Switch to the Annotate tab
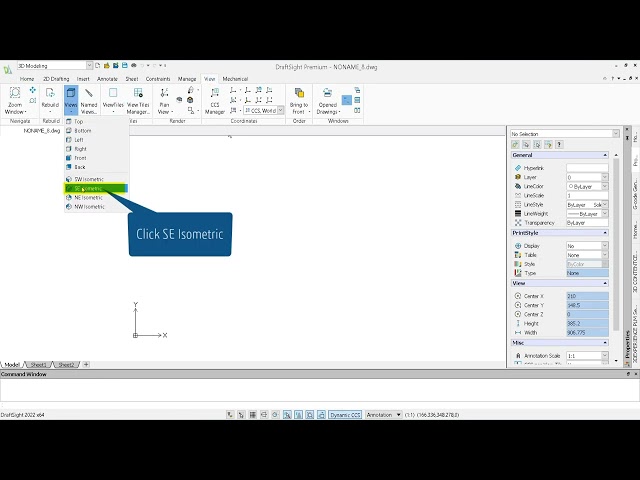Viewport: 640px width, 480px height. coord(107,79)
